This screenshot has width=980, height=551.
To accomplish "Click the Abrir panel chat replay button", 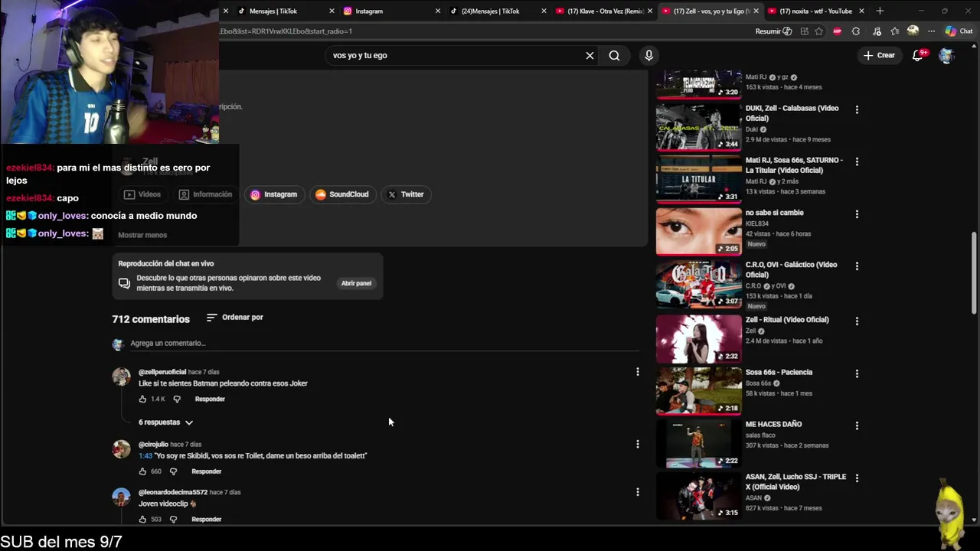I will pyautogui.click(x=356, y=283).
